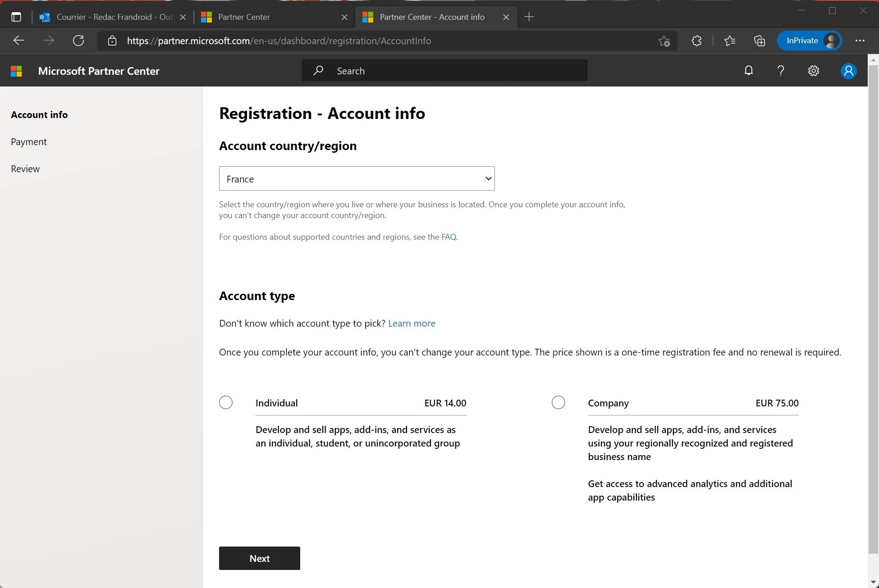Navigate to the Payment tab
The height and width of the screenshot is (588, 879).
click(29, 141)
